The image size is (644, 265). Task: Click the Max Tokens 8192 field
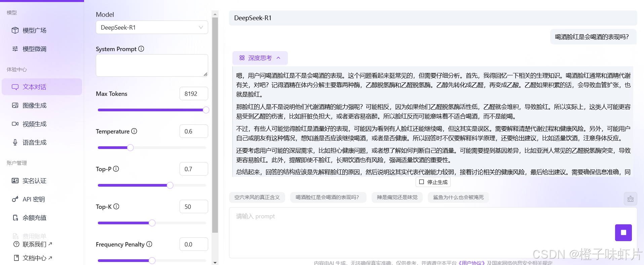click(194, 93)
